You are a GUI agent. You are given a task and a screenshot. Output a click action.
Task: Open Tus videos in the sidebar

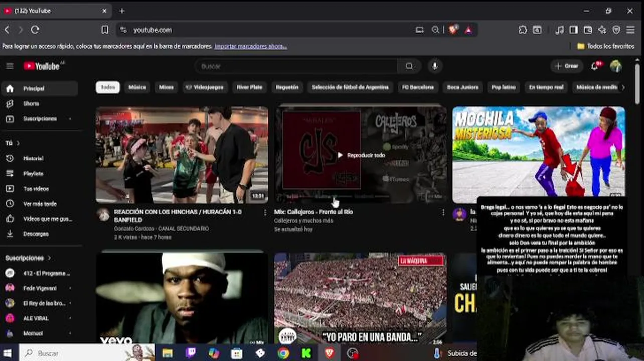39,189
